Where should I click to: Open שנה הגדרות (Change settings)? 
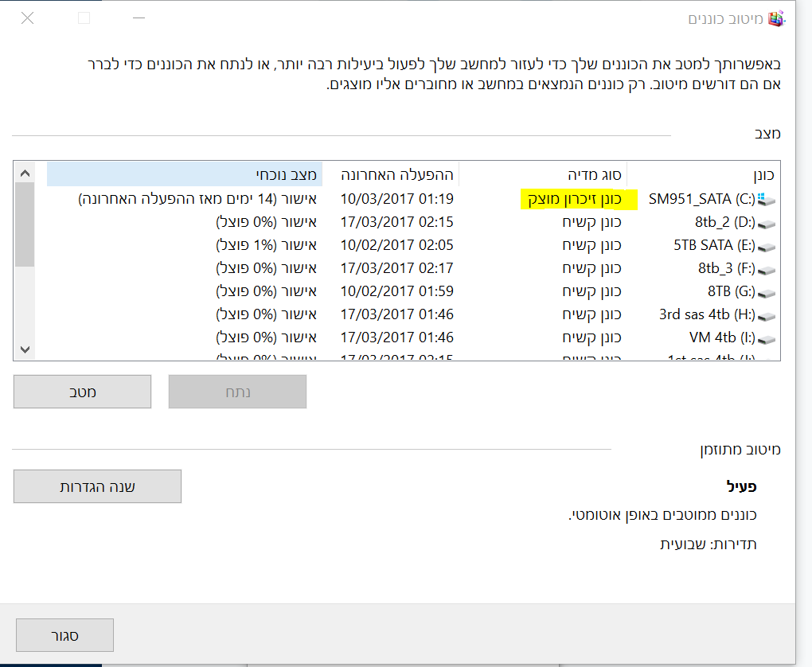(x=97, y=486)
